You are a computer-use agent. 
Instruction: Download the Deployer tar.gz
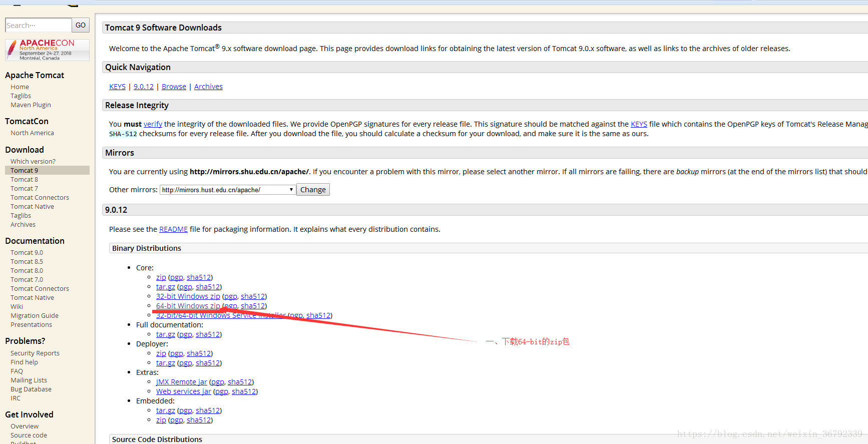[x=165, y=363]
